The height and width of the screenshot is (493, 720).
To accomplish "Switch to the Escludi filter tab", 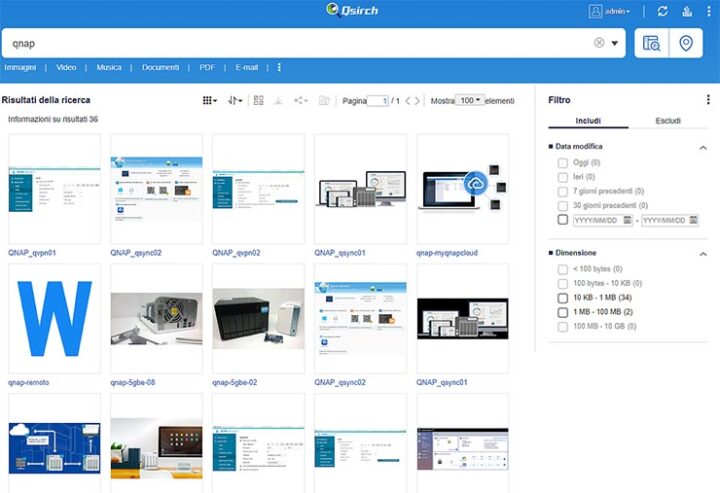I will [x=668, y=121].
